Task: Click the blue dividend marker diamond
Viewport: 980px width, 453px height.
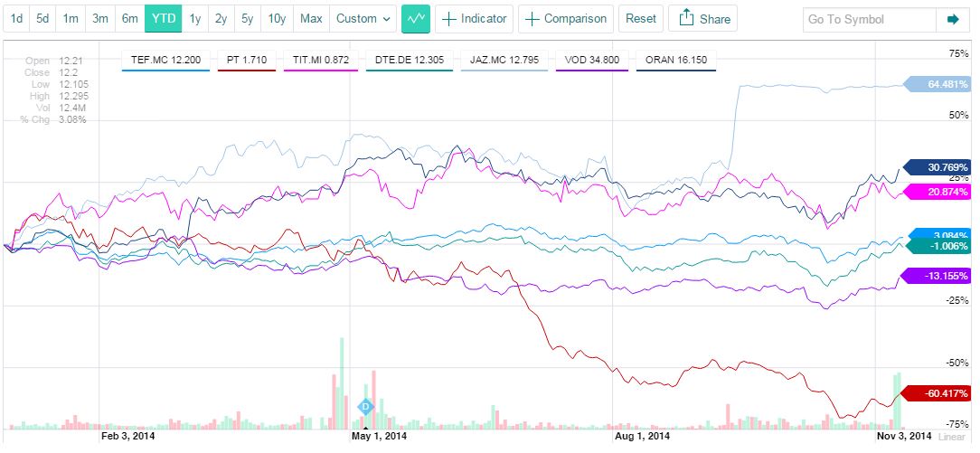Action: (x=366, y=407)
